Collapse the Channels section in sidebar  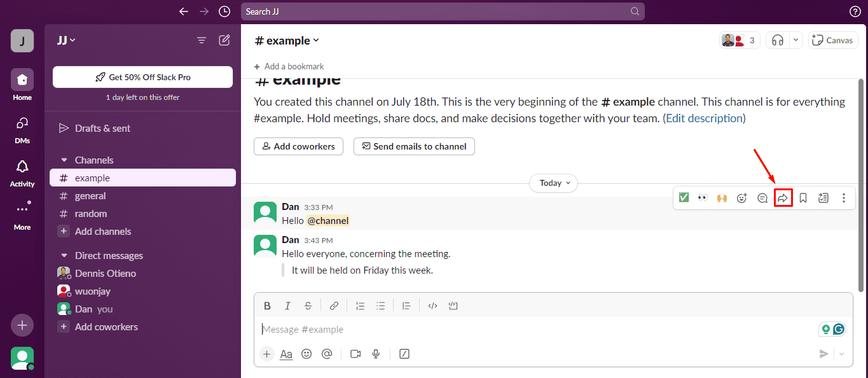point(64,160)
